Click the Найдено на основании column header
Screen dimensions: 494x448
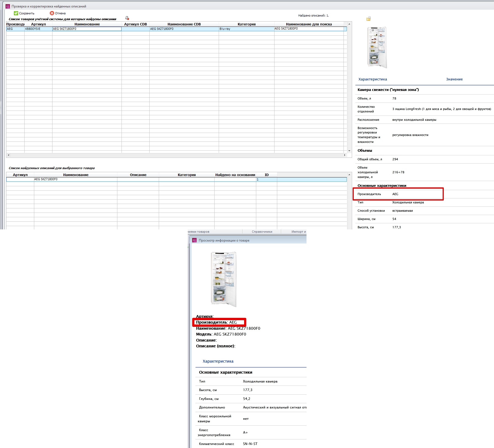(x=235, y=175)
